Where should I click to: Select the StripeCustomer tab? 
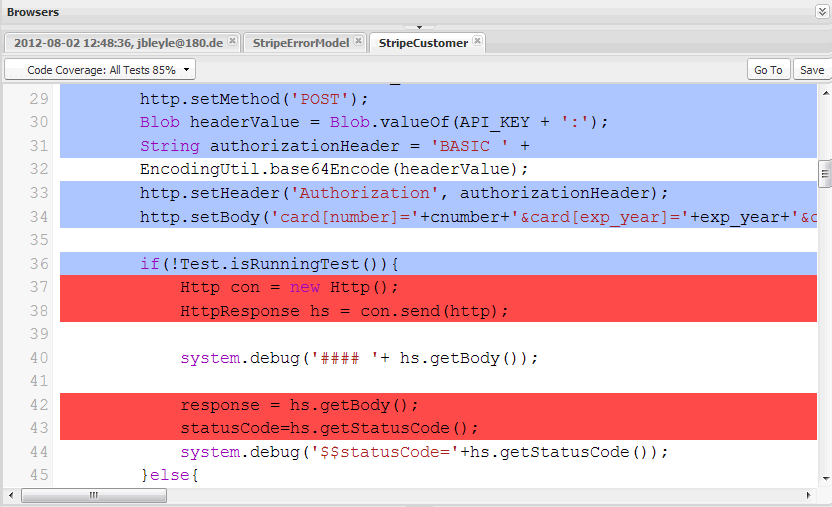[422, 43]
